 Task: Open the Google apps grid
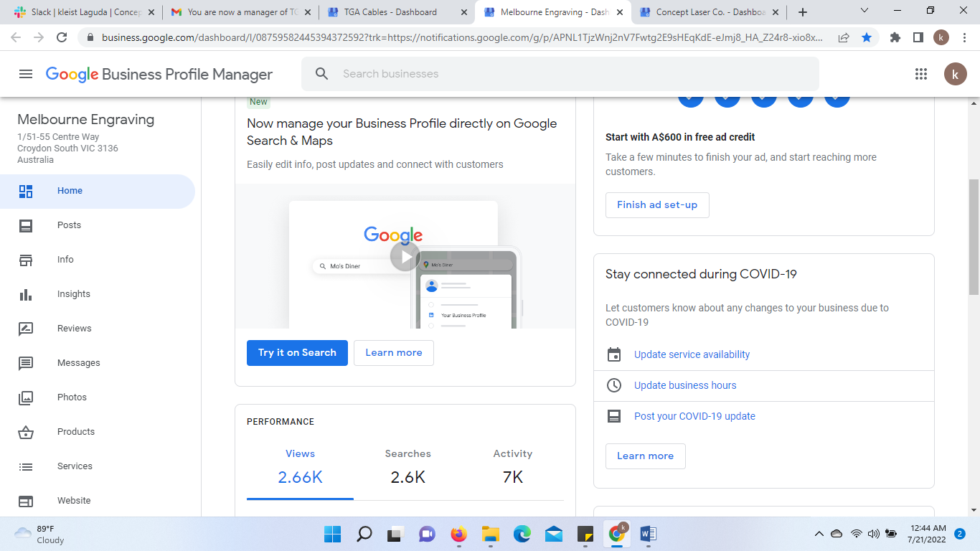tap(921, 74)
